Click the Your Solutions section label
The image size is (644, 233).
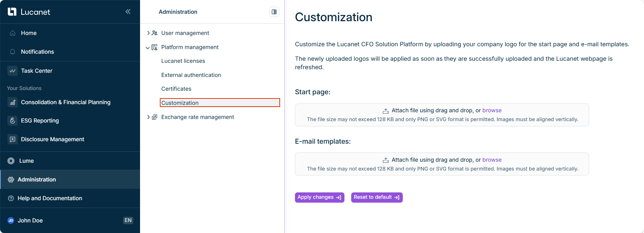(x=24, y=88)
